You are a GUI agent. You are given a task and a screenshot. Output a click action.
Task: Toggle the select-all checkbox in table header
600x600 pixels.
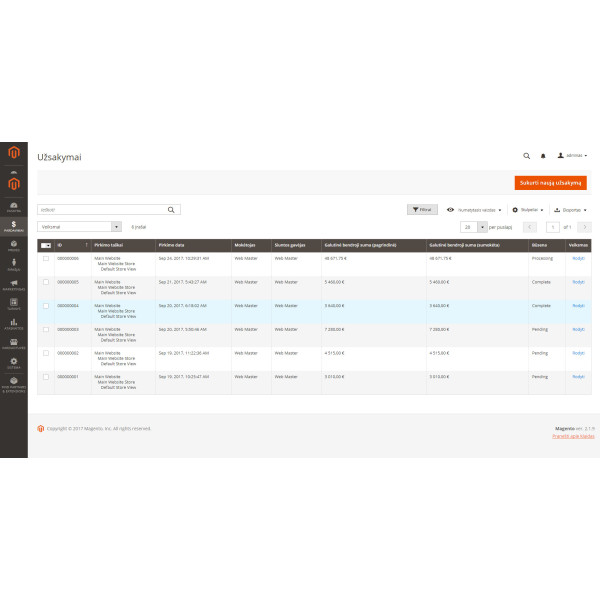pos(46,245)
